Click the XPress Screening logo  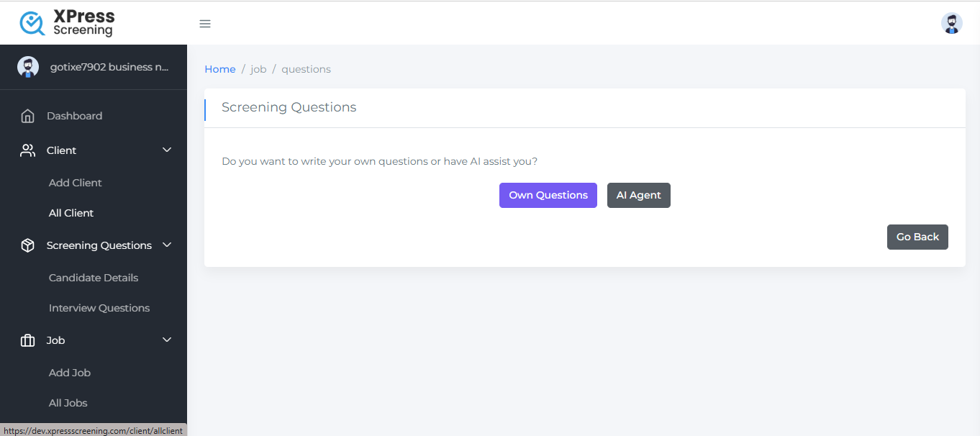(x=66, y=23)
